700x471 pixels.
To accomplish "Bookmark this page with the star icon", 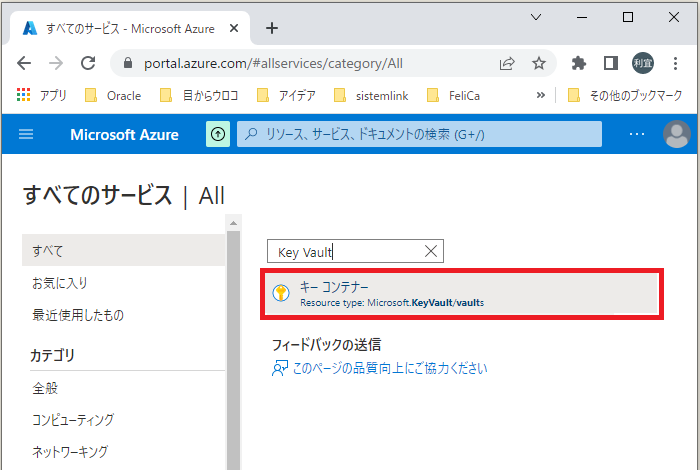I will (539, 63).
